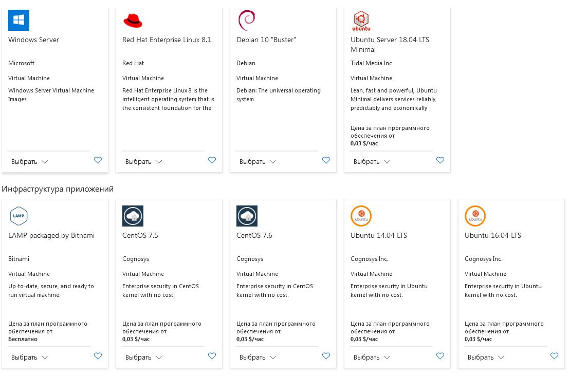The image size is (588, 376).
Task: Click the Ubuntu 16.04 LTS orange logo
Action: pyautogui.click(x=475, y=216)
